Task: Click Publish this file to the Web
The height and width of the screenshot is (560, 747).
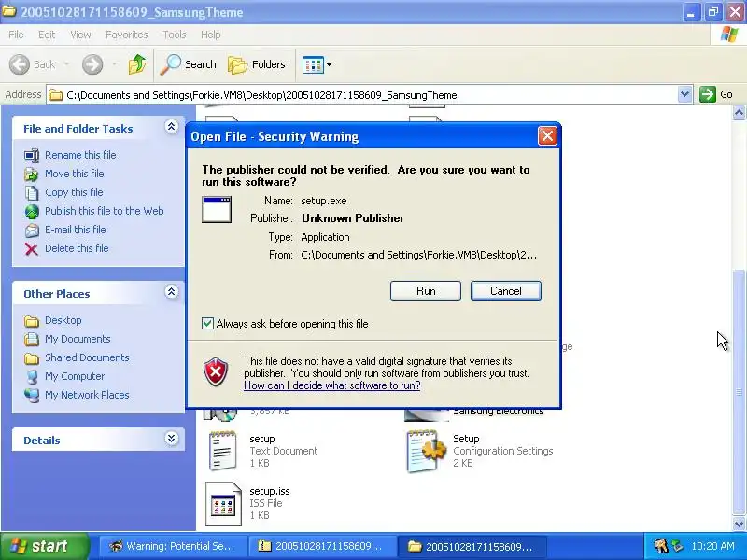Action: (x=105, y=211)
